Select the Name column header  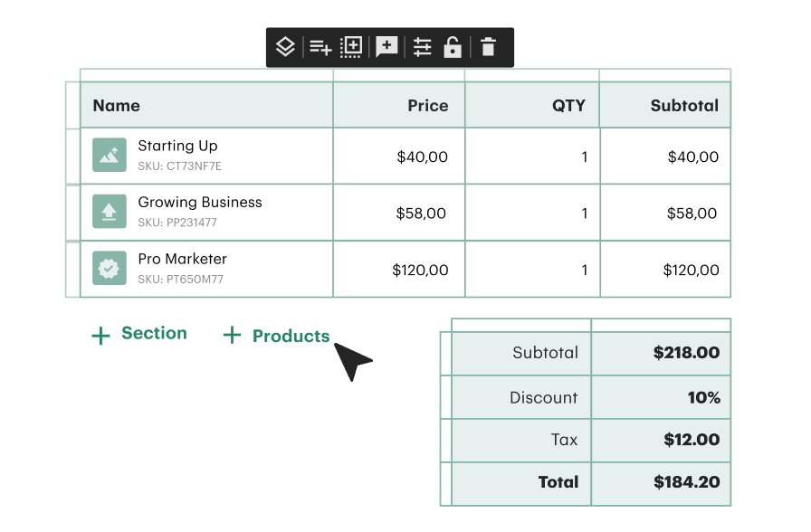(116, 105)
